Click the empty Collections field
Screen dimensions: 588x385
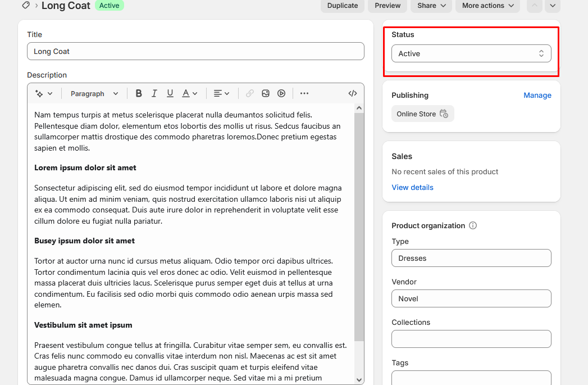[471, 339]
